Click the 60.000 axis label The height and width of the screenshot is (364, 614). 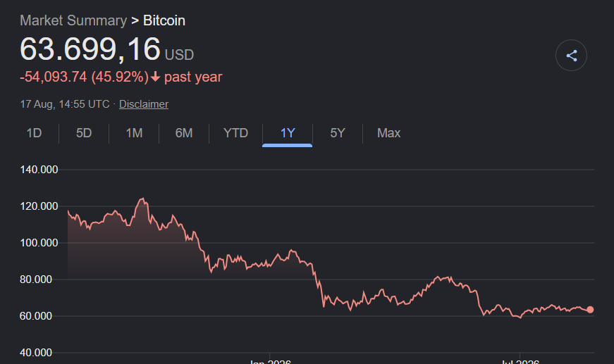click(x=36, y=316)
